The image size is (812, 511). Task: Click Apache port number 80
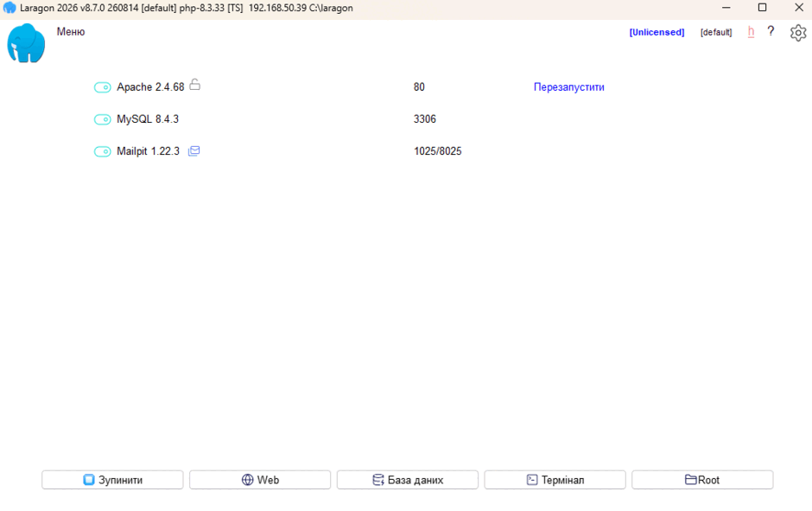[x=419, y=87]
